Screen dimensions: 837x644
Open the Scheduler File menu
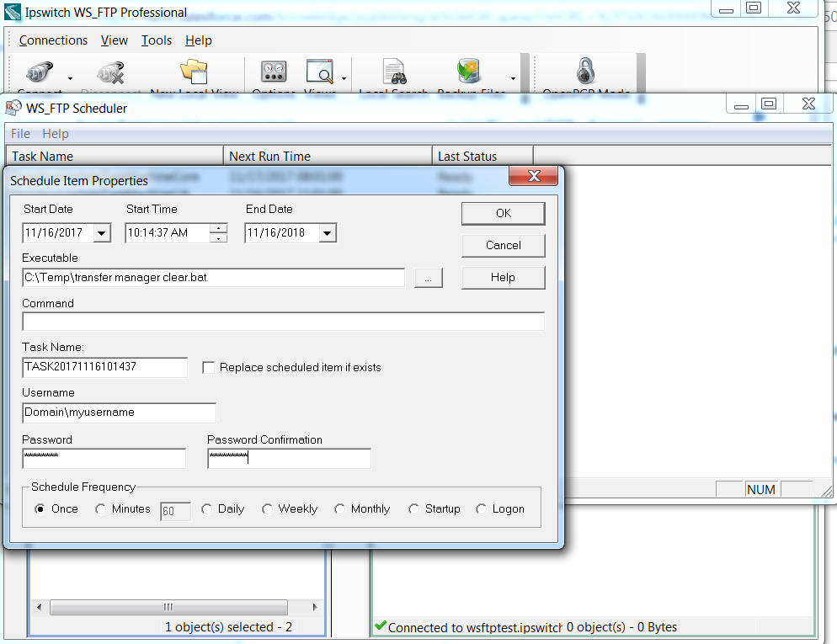point(19,133)
